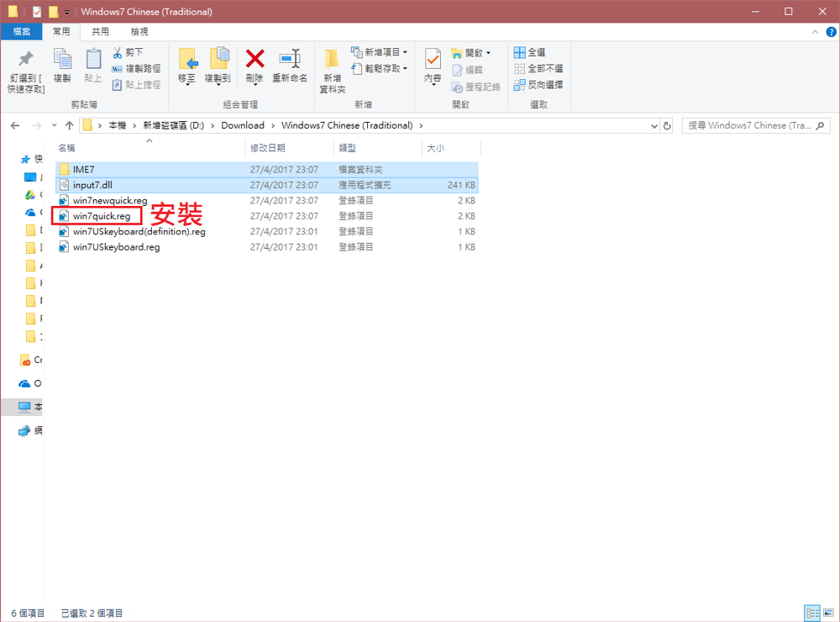
Task: Choose Copy Path option in ribbon
Action: tap(136, 68)
